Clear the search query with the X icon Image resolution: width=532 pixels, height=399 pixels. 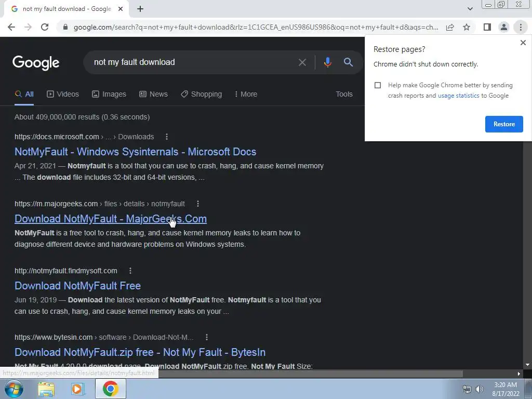(302, 62)
